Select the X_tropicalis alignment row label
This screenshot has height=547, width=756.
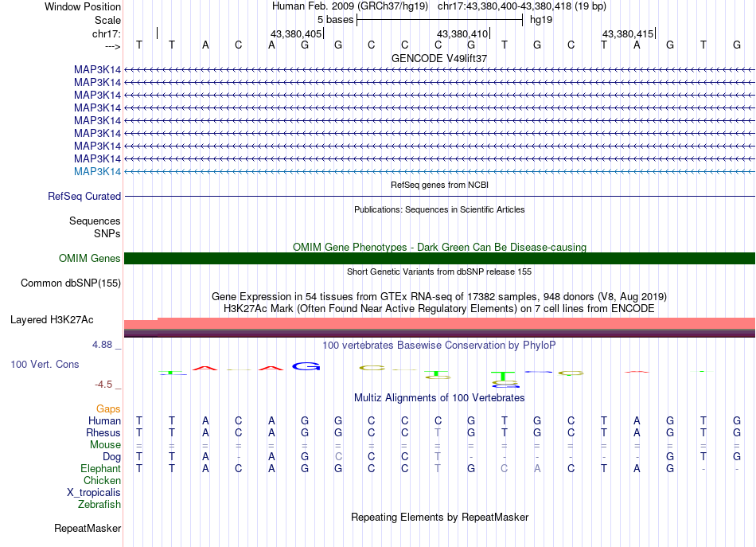(x=94, y=493)
